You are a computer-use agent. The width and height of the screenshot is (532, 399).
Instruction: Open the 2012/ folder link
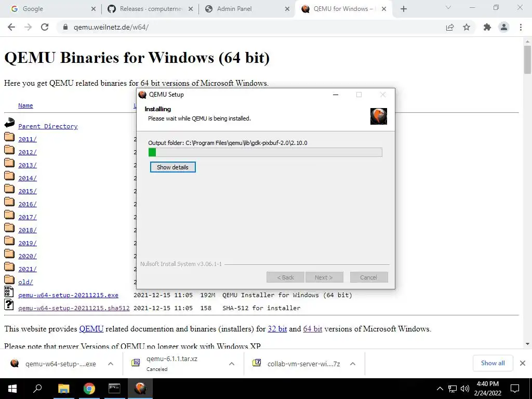click(28, 152)
